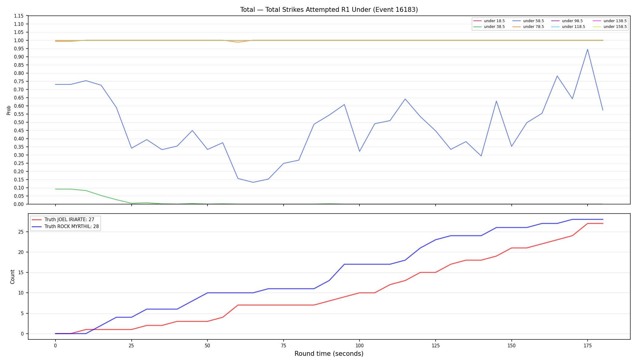Click JOEL IRIARTE line end at 27

[603, 224]
